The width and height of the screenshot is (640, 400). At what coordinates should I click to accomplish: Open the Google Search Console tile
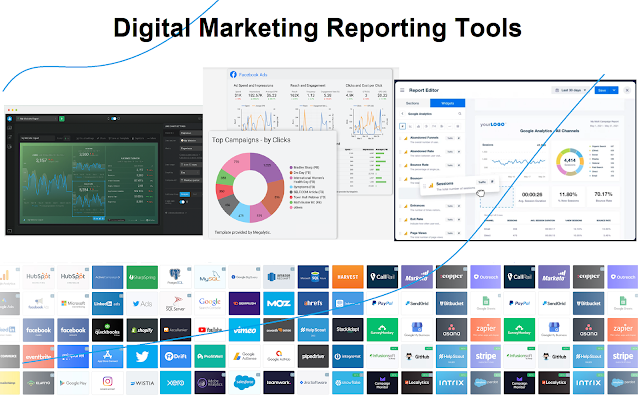click(x=210, y=303)
